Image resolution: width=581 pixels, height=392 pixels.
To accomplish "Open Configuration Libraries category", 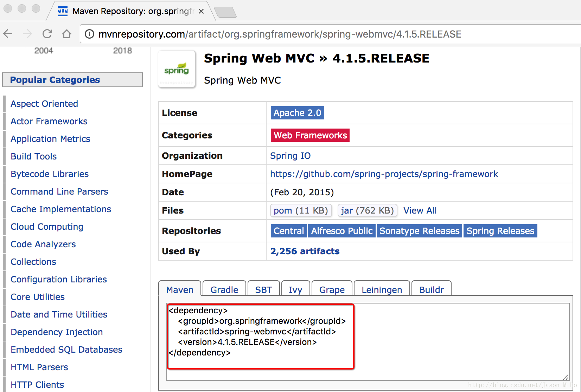I will point(59,279).
